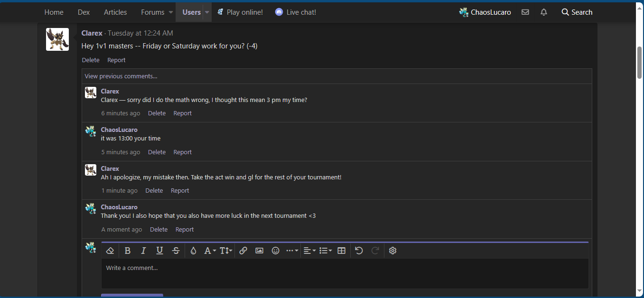This screenshot has height=298, width=644.
Task: Open the editor settings gear
Action: coord(392,251)
